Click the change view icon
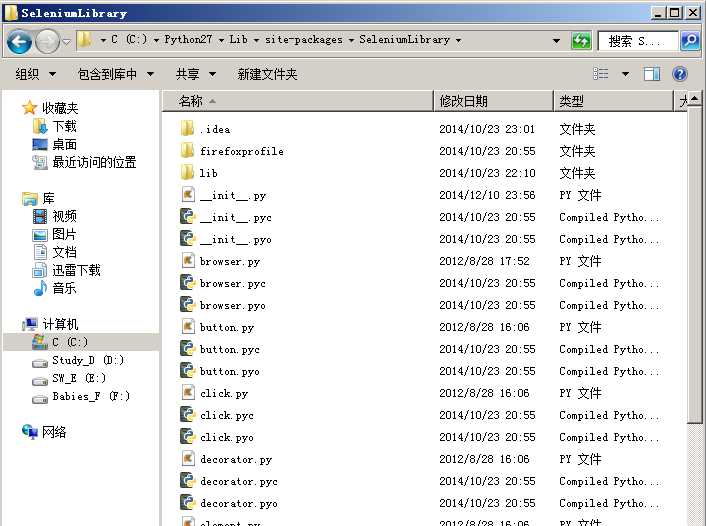 [x=601, y=74]
